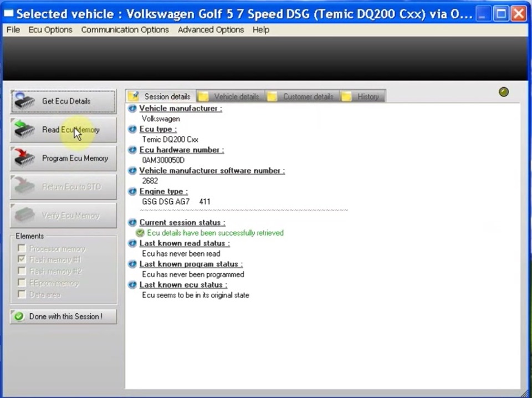The width and height of the screenshot is (532, 398).
Task: Click the GSG DSG AG7 411 value
Action: pyautogui.click(x=176, y=202)
